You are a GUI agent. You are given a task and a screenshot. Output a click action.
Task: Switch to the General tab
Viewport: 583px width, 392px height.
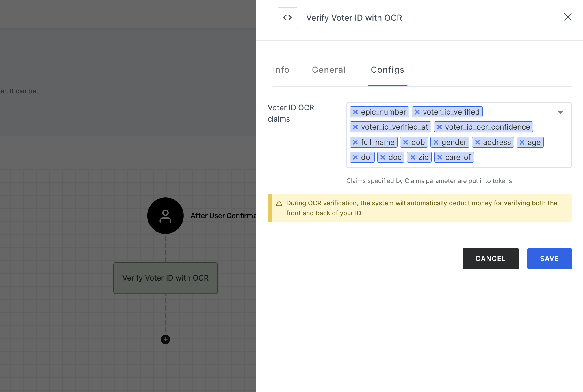click(x=329, y=70)
